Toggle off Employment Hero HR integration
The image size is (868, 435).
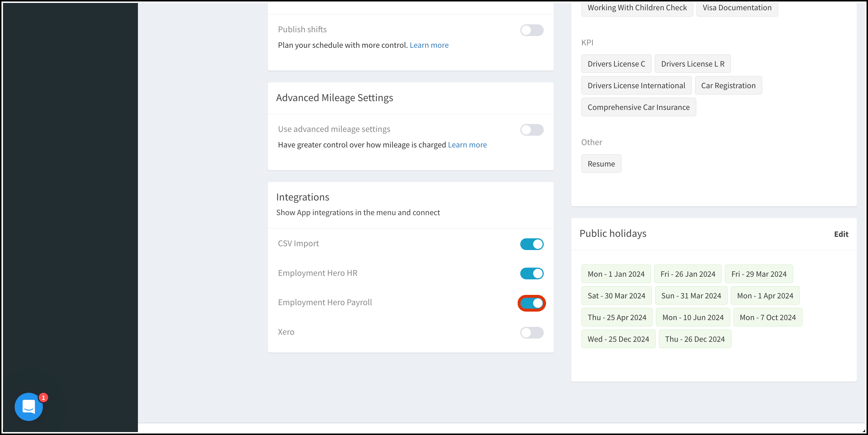click(531, 273)
